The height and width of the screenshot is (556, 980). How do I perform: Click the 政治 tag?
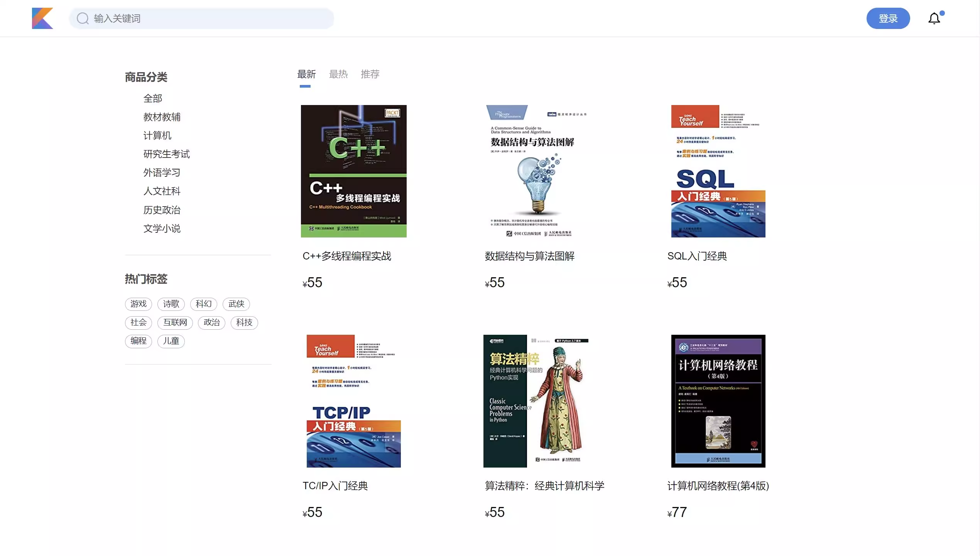pos(211,322)
